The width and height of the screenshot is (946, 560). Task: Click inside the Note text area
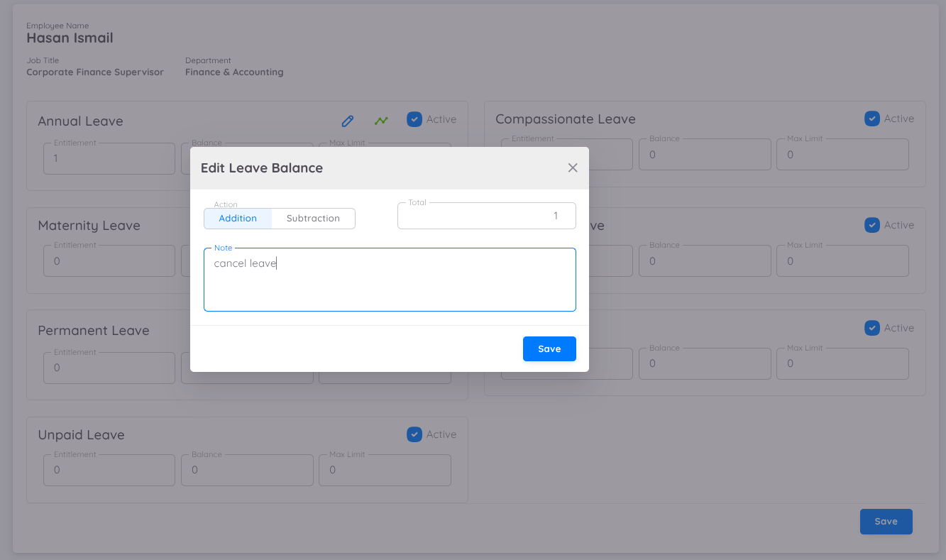(x=390, y=279)
